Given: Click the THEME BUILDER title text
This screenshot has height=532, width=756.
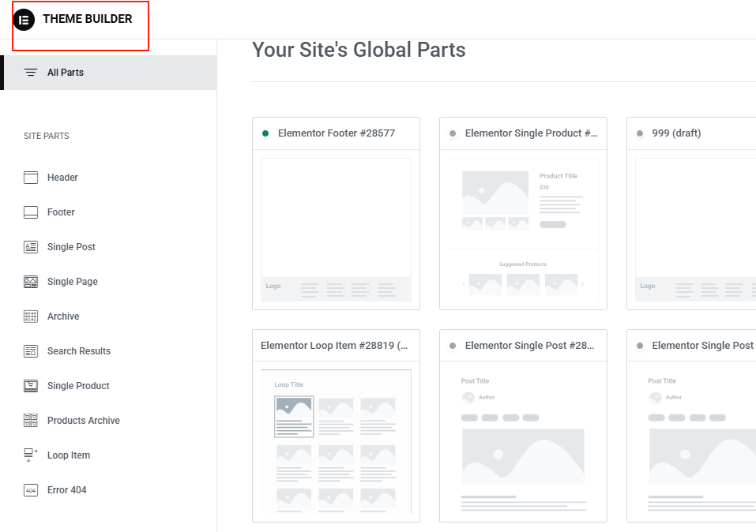Looking at the screenshot, I should (x=88, y=19).
